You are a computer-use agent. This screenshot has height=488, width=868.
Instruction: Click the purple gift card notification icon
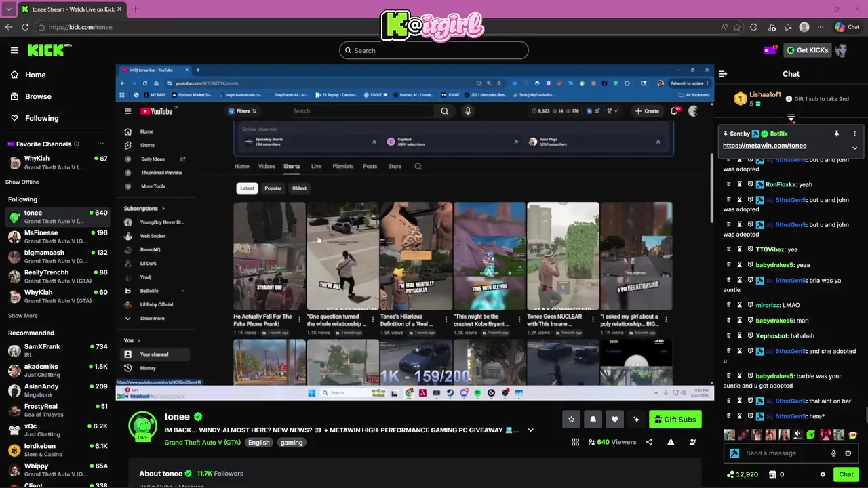pyautogui.click(x=770, y=50)
